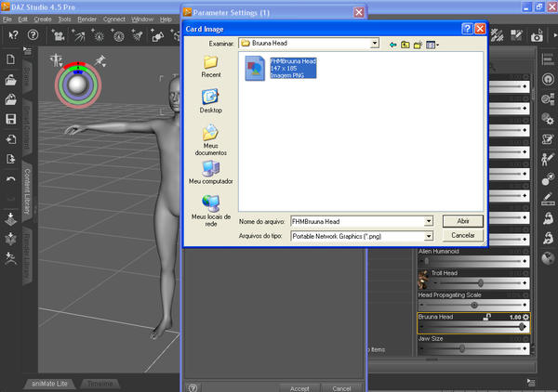
Task: Open the Window menu
Action: [142, 20]
